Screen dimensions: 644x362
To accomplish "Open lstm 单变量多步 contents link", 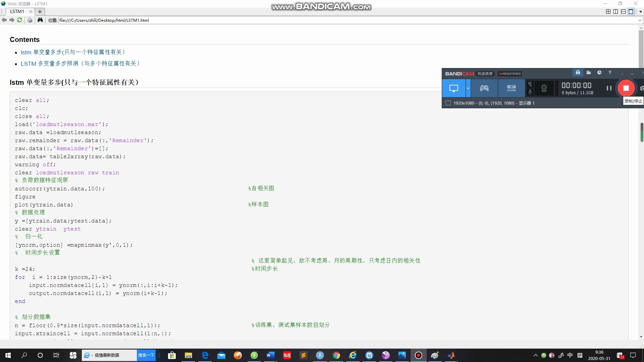I will 73,52.
